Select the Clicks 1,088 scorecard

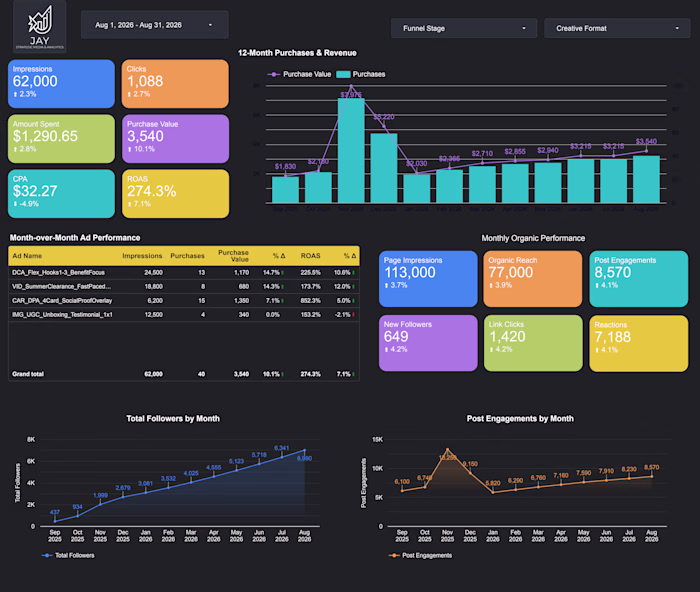[x=175, y=83]
